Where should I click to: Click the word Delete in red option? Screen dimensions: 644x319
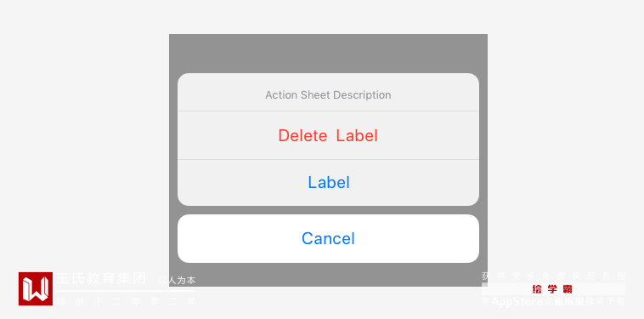302,135
